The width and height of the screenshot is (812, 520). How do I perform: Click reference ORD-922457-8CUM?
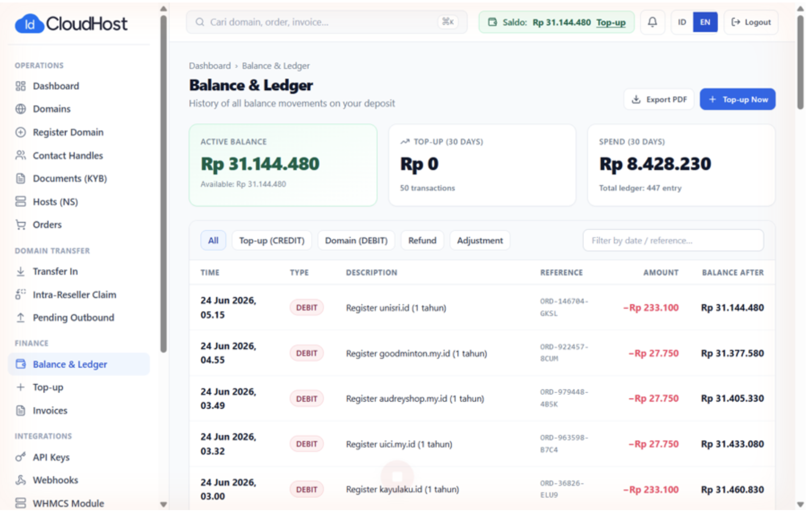pyautogui.click(x=564, y=353)
